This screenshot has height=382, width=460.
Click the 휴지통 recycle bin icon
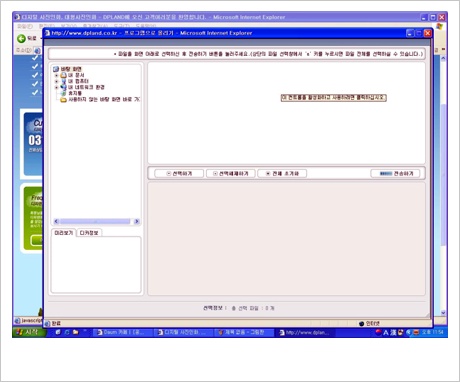[64, 93]
